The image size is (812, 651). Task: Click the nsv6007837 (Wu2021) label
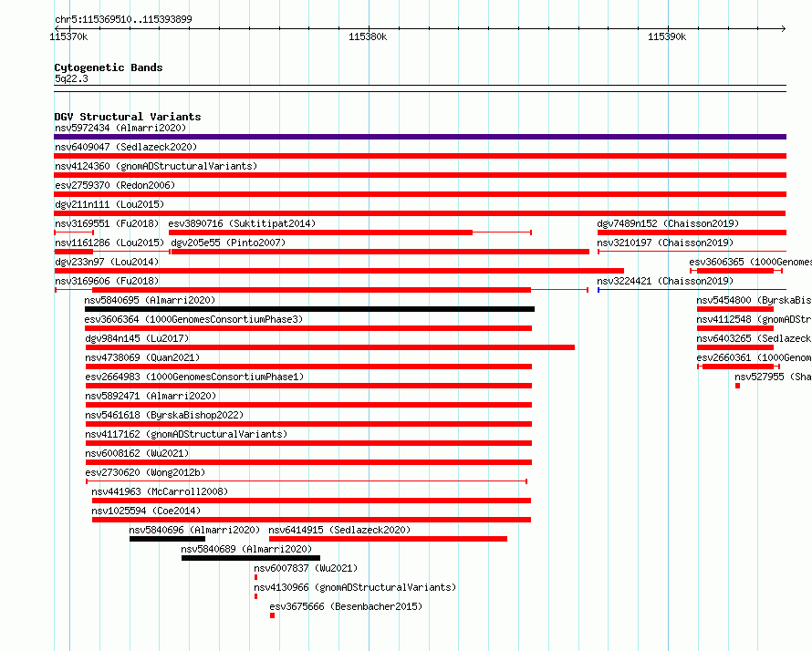point(306,568)
